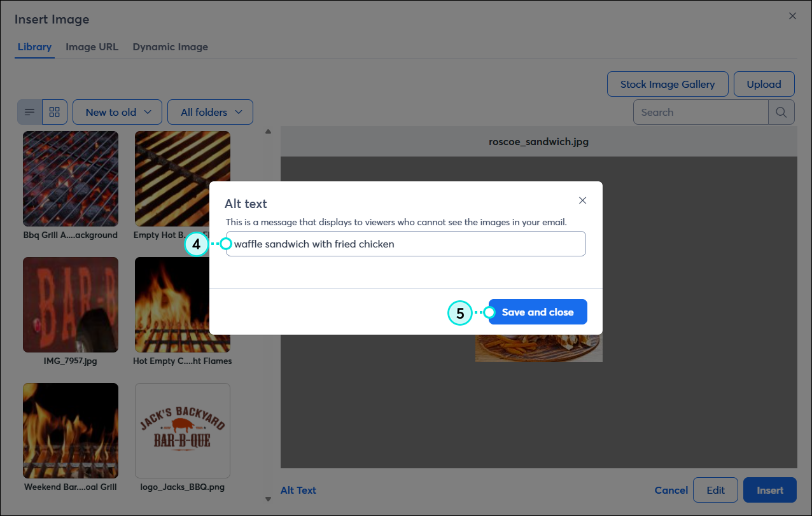The width and height of the screenshot is (812, 516).
Task: Switch to grid view icon
Action: coord(55,112)
